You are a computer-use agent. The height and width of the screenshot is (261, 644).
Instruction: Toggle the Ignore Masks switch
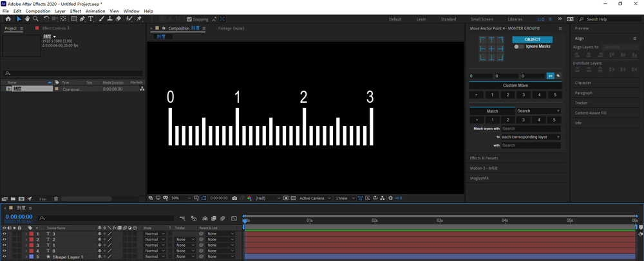click(x=518, y=47)
